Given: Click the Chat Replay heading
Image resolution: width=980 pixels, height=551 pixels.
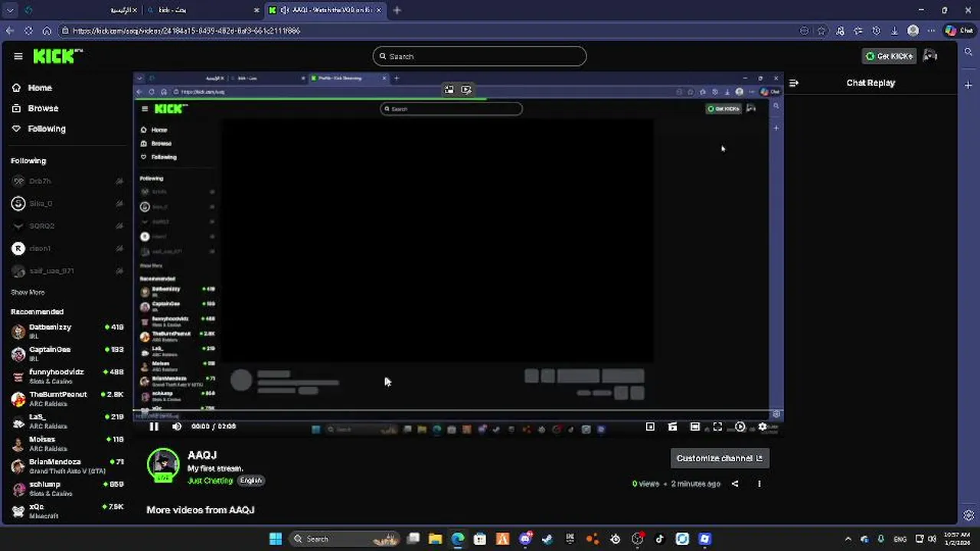Looking at the screenshot, I should (x=871, y=83).
